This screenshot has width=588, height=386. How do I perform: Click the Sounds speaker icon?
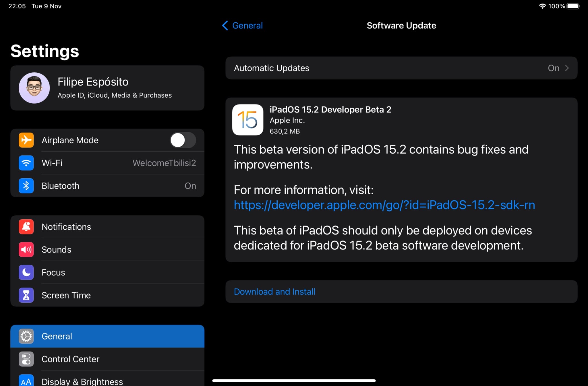[26, 250]
